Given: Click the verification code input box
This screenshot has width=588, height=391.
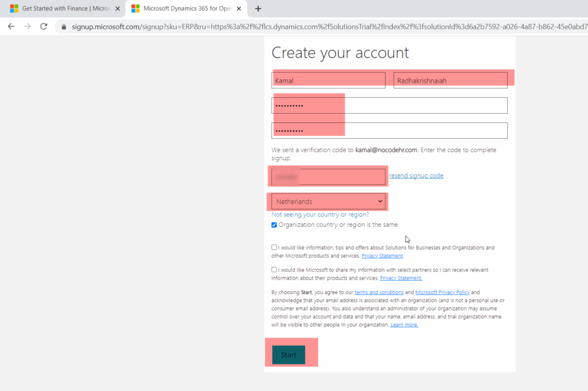Looking at the screenshot, I should 328,177.
